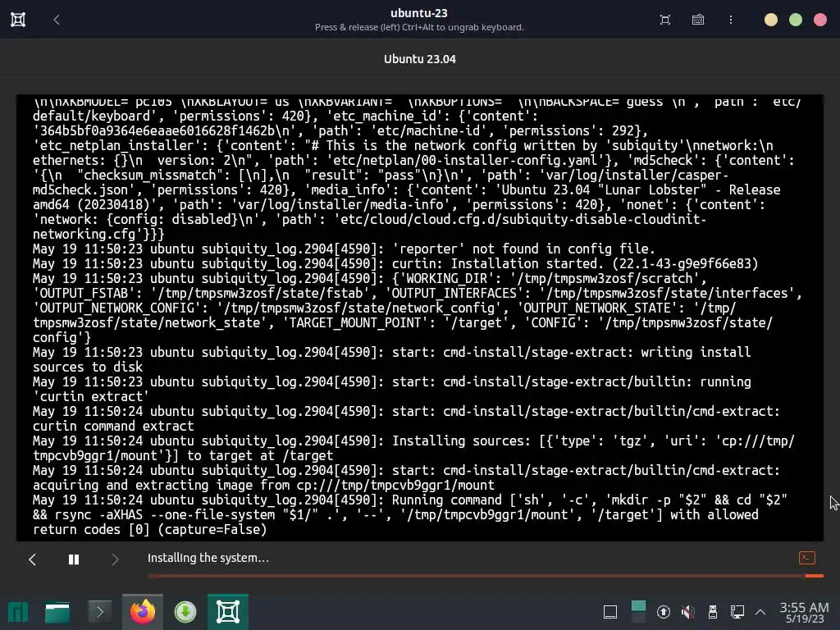
Task: Open the send keyboard shortcut menu
Action: point(697,20)
